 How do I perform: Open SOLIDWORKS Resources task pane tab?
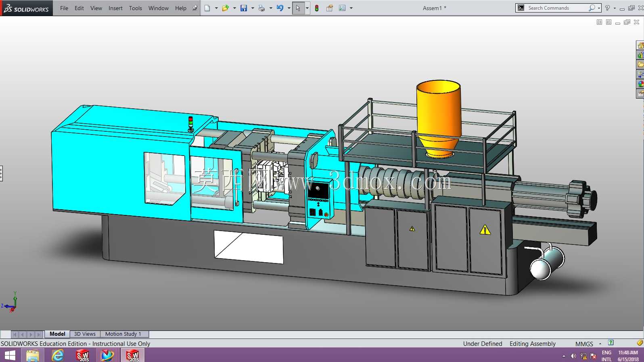click(640, 45)
